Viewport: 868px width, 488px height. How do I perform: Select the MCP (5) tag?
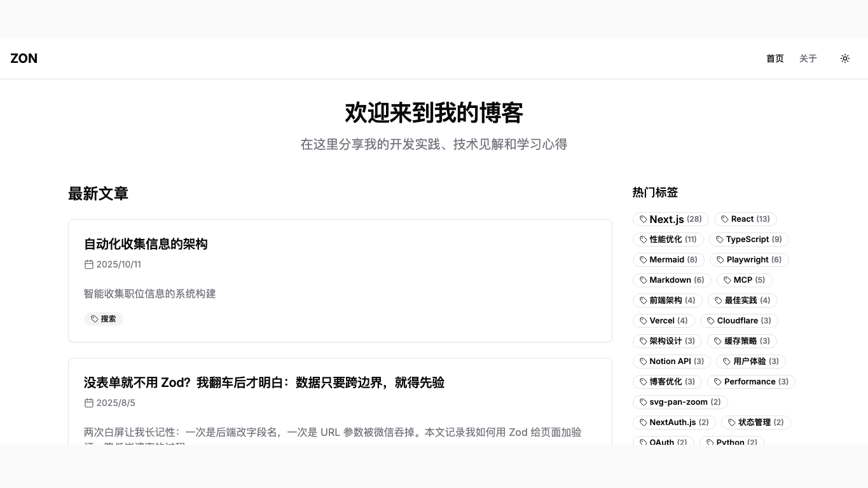(744, 280)
